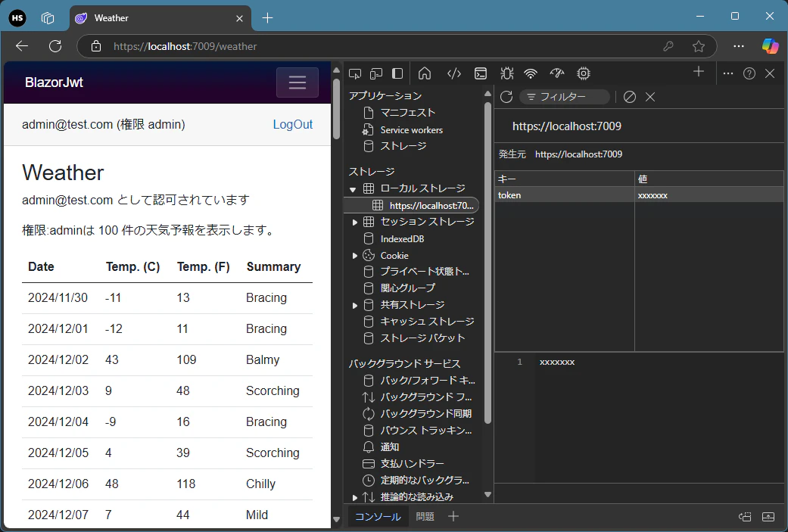Screen dimensions: 788x532
Task: Click the BlazorJwt brand link
Action: pyautogui.click(x=54, y=82)
